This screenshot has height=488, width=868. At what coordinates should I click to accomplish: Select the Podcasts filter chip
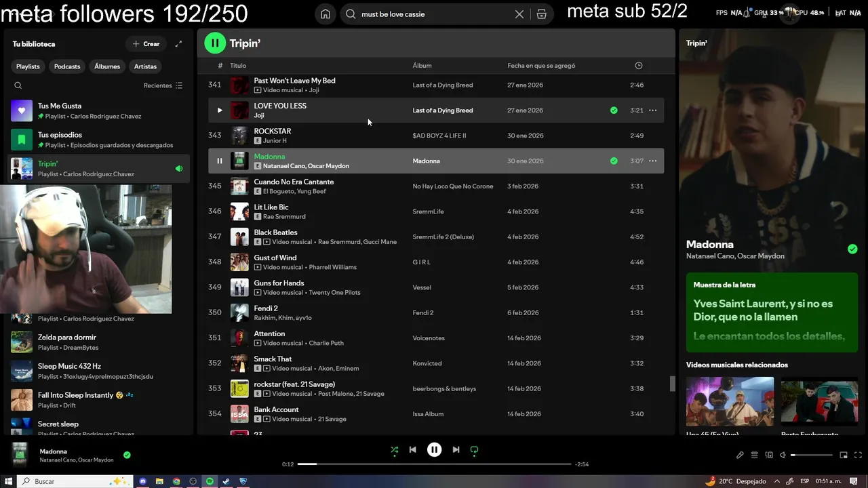[67, 66]
